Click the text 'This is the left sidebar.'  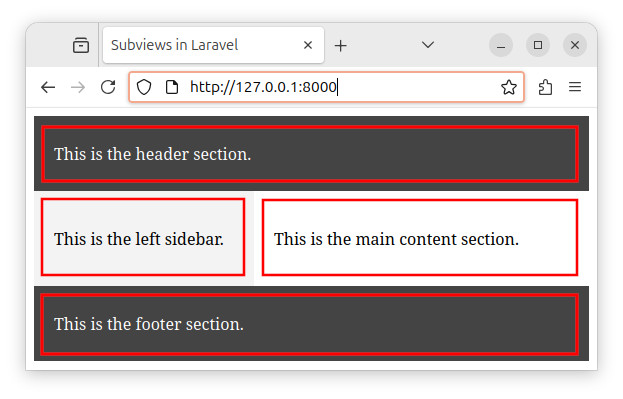click(139, 239)
